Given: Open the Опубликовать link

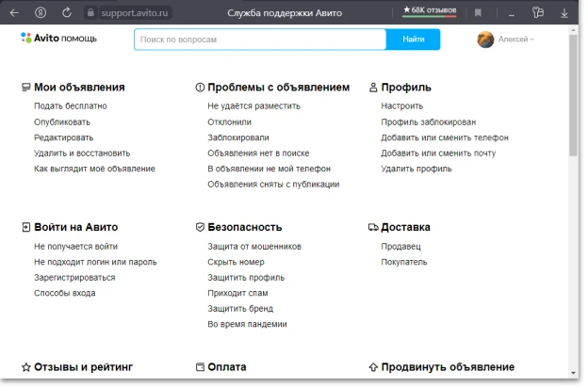Looking at the screenshot, I should click(62, 122).
